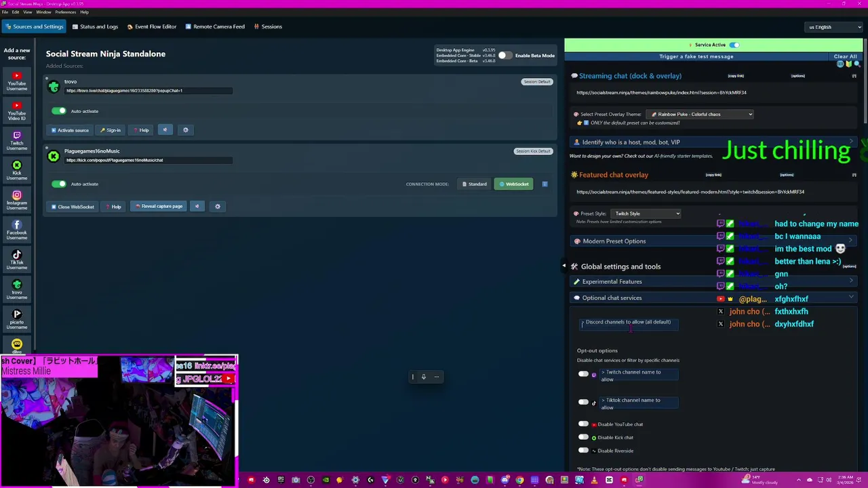Open the Preferences menu
Viewport: 868px width, 488px height.
65,12
